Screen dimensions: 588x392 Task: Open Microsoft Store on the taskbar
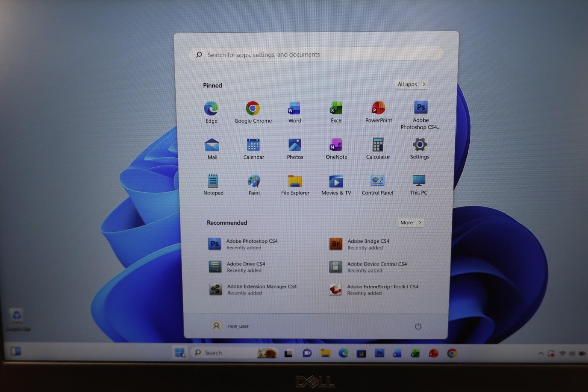(361, 353)
